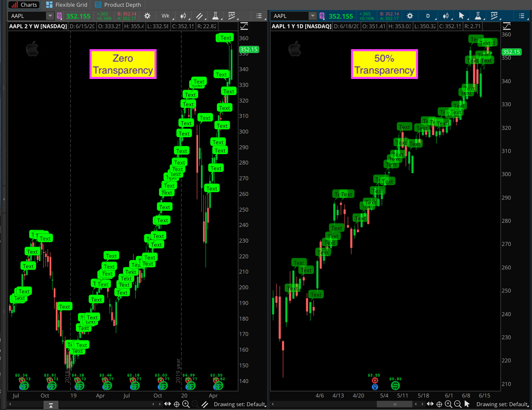The image size is (532, 410).
Task: Click the purple 9 link badge in left chart
Action: [x=60, y=16]
